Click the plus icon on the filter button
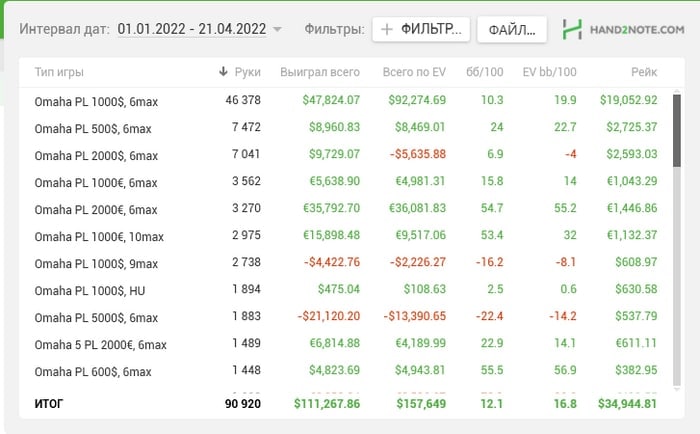Image resolution: width=700 pixels, height=434 pixels. [x=387, y=30]
